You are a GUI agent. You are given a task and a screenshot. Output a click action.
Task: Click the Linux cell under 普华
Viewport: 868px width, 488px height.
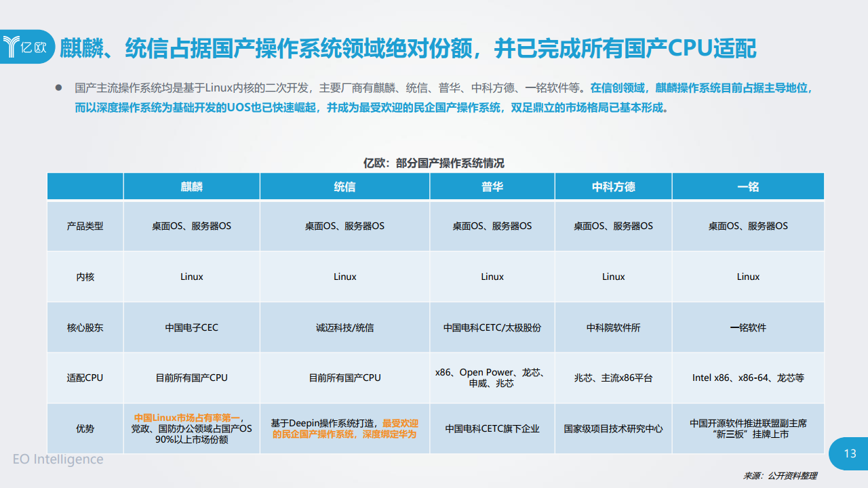click(492, 277)
